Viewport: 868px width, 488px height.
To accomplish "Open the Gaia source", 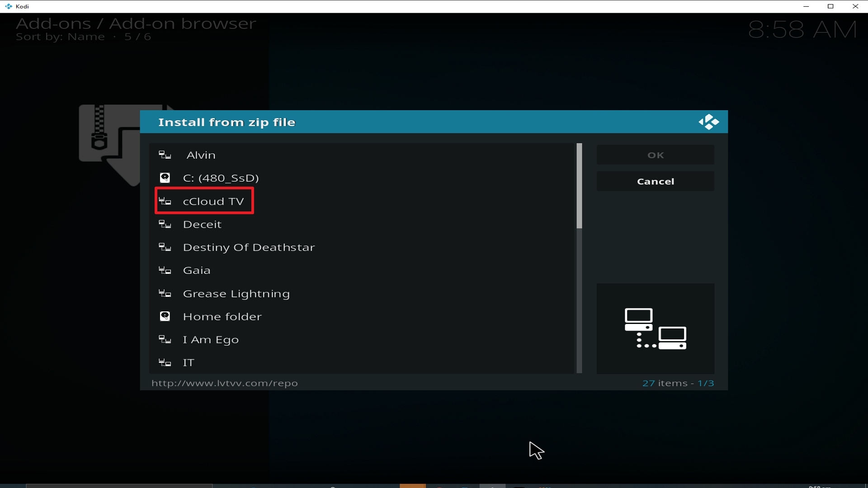I will [x=362, y=270].
